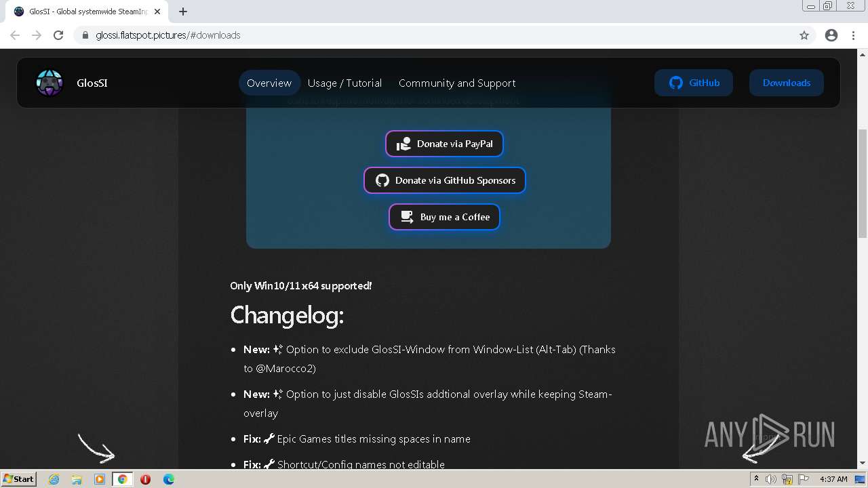Viewport: 868px width, 488px height.
Task: Open media player taskbar icon
Action: click(x=100, y=479)
